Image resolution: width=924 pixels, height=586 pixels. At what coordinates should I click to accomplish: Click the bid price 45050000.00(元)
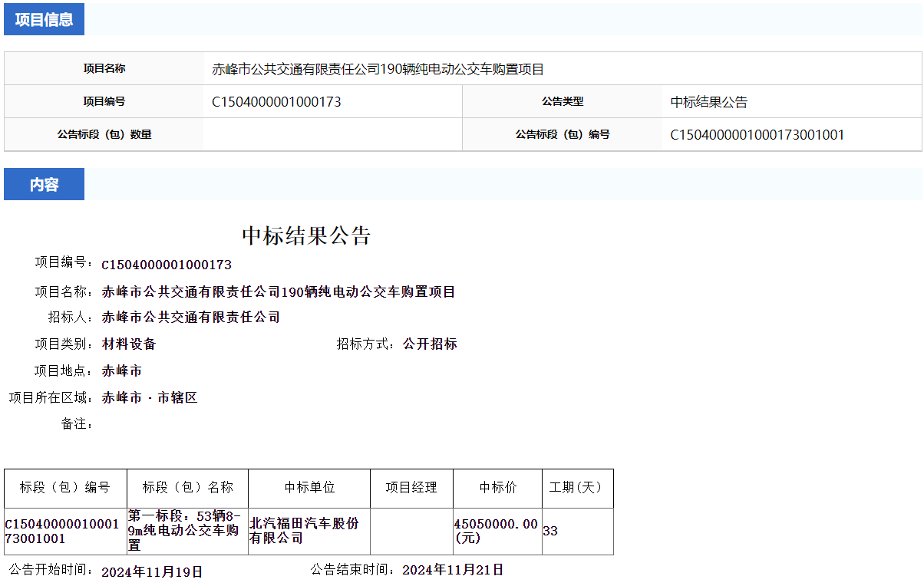coord(496,531)
